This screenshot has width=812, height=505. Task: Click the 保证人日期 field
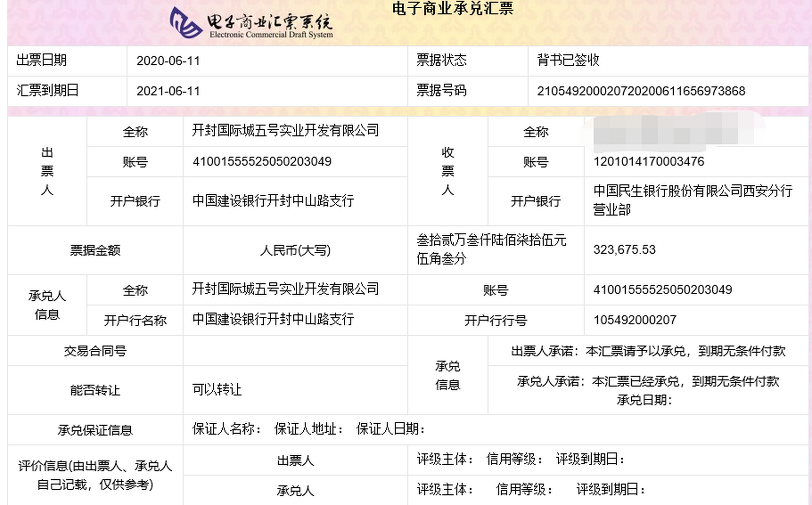pyautogui.click(x=391, y=429)
